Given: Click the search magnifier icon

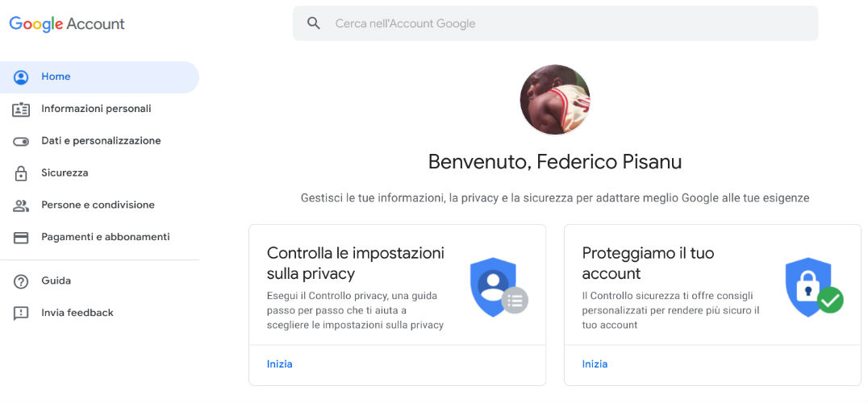Looking at the screenshot, I should click(313, 23).
